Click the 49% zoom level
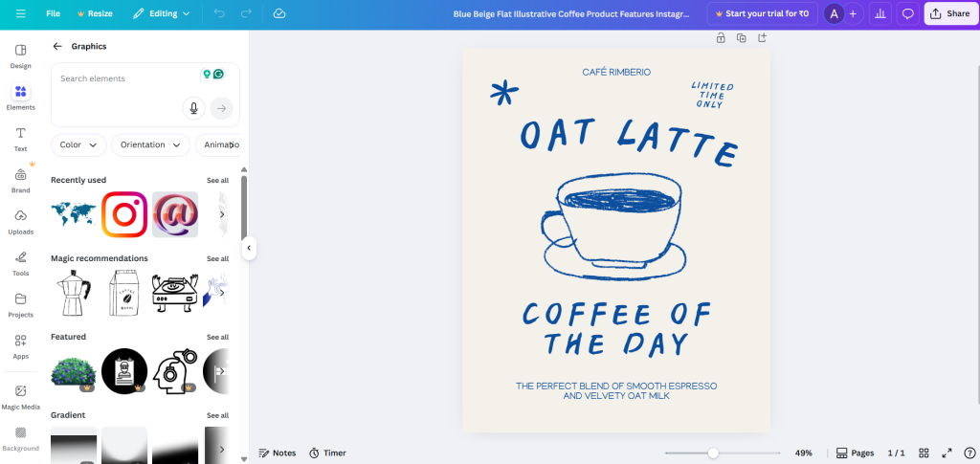Viewport: 980px width, 464px height. 804,453
